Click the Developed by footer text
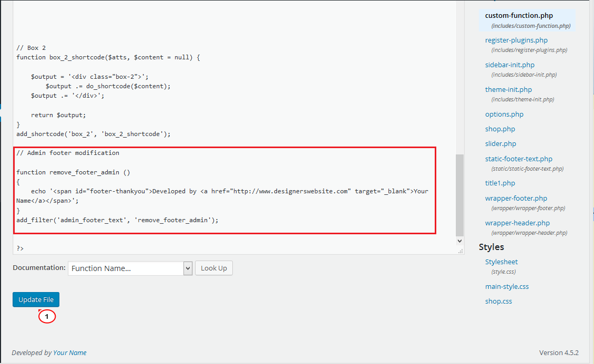Screen dimensions: 594x364 point(32,352)
